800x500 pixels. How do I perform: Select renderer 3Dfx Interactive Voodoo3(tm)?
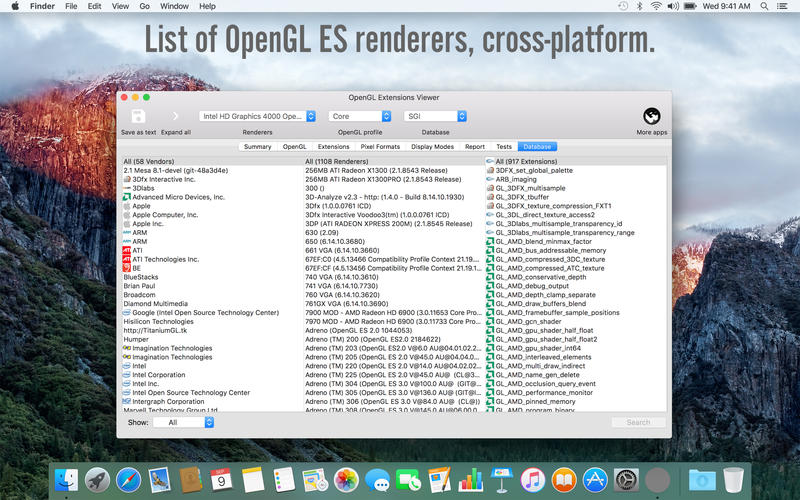click(393, 215)
